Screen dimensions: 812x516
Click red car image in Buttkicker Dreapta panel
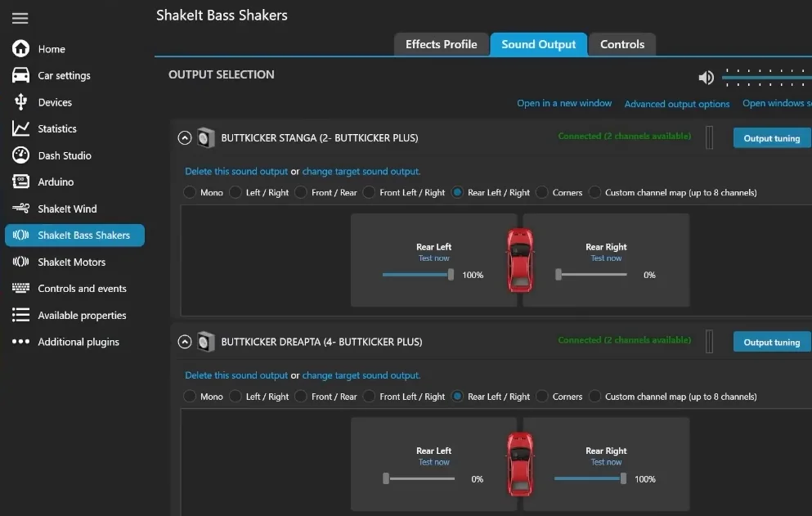pyautogui.click(x=520, y=464)
